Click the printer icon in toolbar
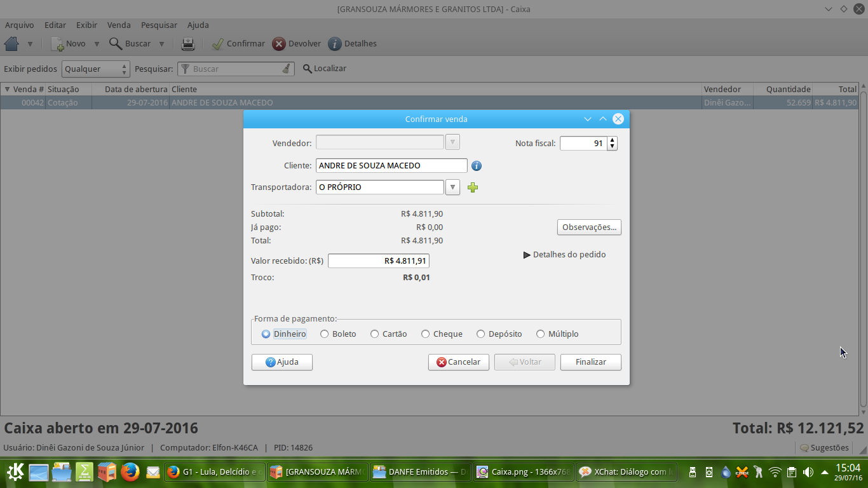The image size is (868, 488). pyautogui.click(x=188, y=44)
